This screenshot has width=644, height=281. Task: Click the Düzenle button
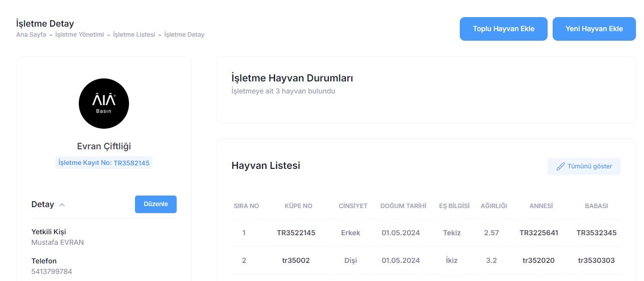tap(156, 204)
